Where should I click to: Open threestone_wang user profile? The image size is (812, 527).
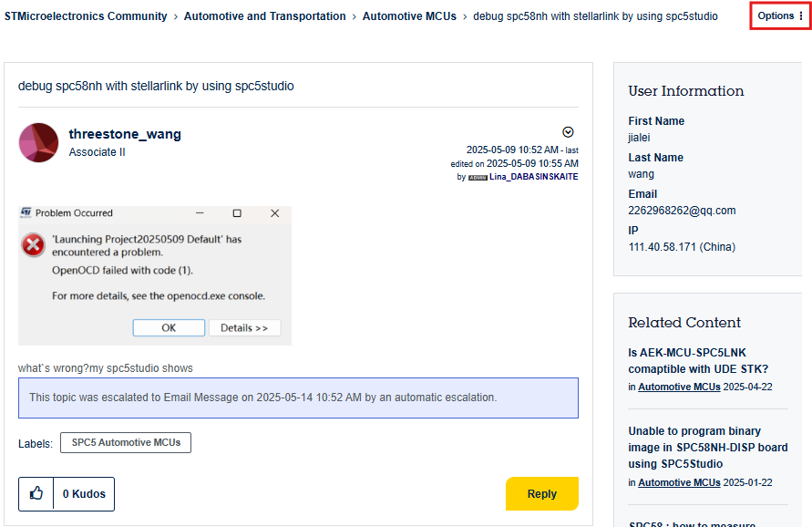click(125, 134)
